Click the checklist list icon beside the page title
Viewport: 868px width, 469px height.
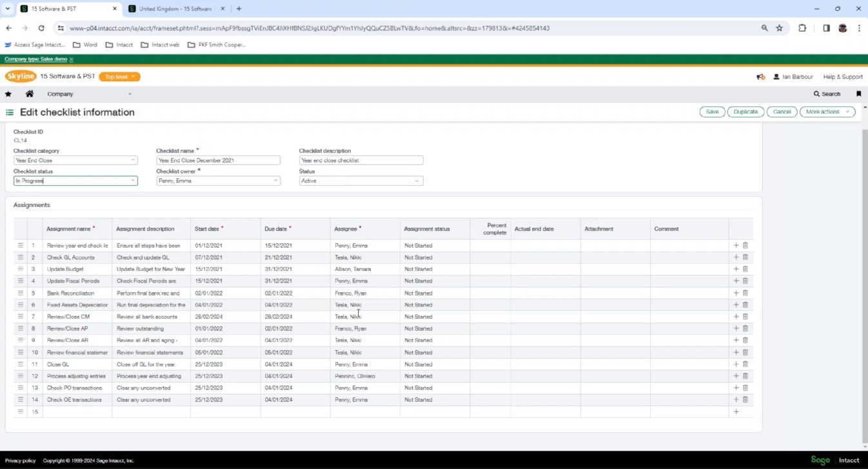pyautogui.click(x=9, y=112)
